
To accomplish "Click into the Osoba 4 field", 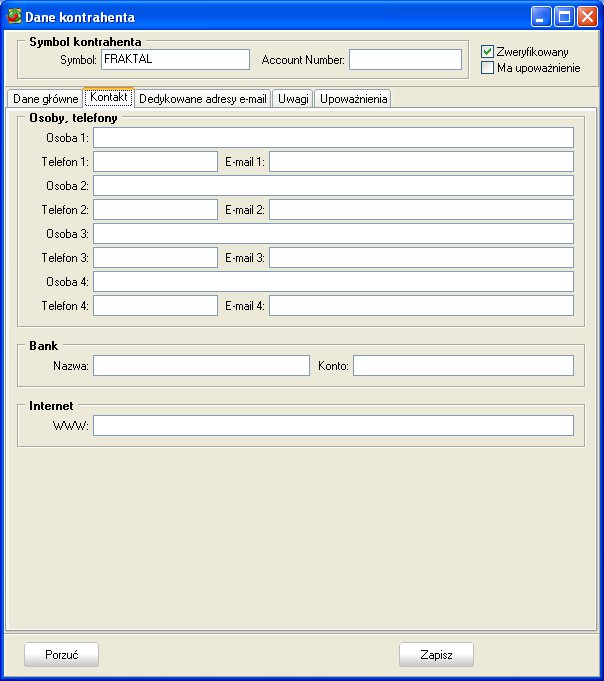I will click(333, 281).
